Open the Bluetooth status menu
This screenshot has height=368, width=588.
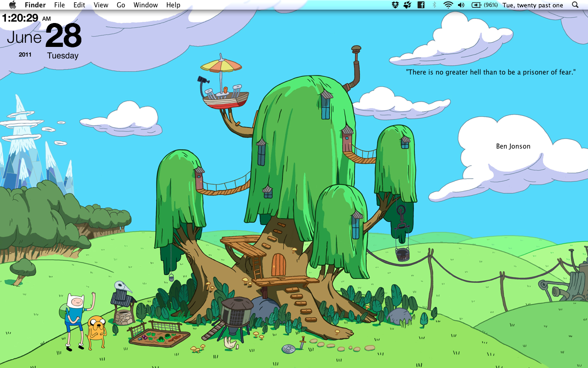pos(434,5)
